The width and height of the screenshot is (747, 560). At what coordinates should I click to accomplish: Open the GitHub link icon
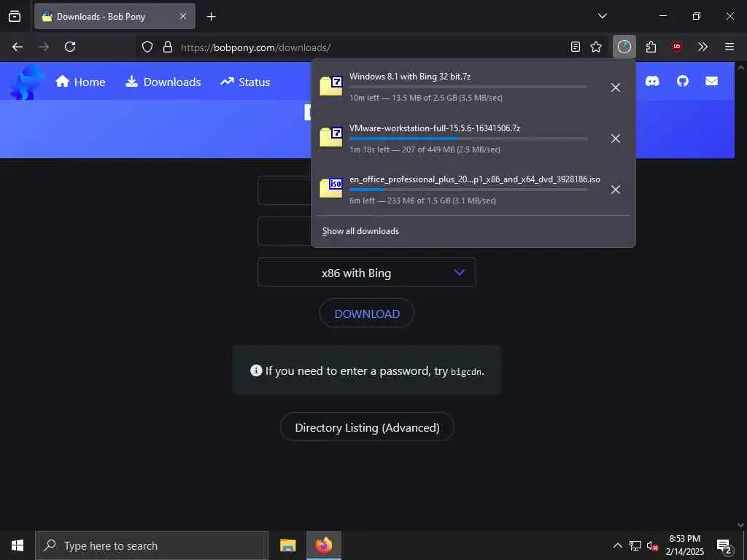tap(683, 82)
